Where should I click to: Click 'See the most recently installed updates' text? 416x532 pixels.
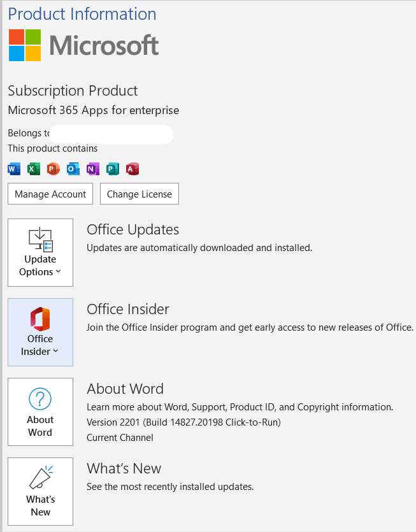(170, 487)
